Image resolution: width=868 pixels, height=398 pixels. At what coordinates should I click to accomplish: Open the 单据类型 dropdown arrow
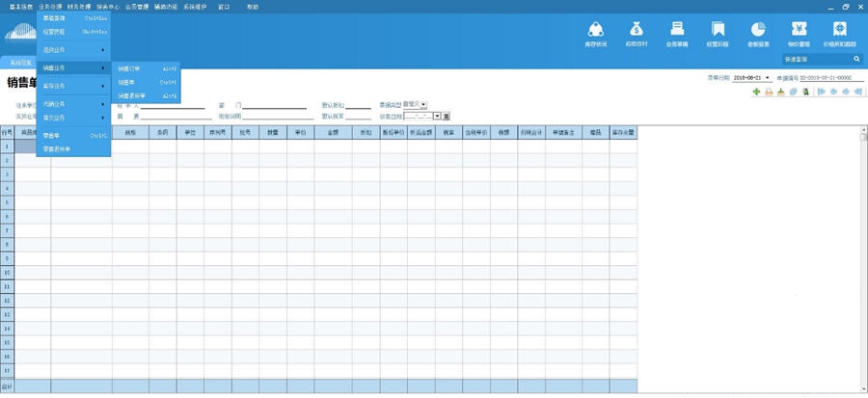tap(423, 104)
